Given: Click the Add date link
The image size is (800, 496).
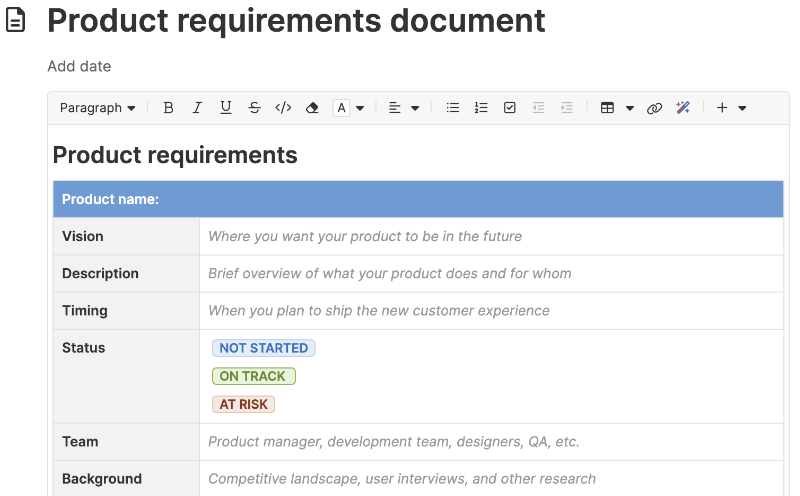Looking at the screenshot, I should coord(79,66).
